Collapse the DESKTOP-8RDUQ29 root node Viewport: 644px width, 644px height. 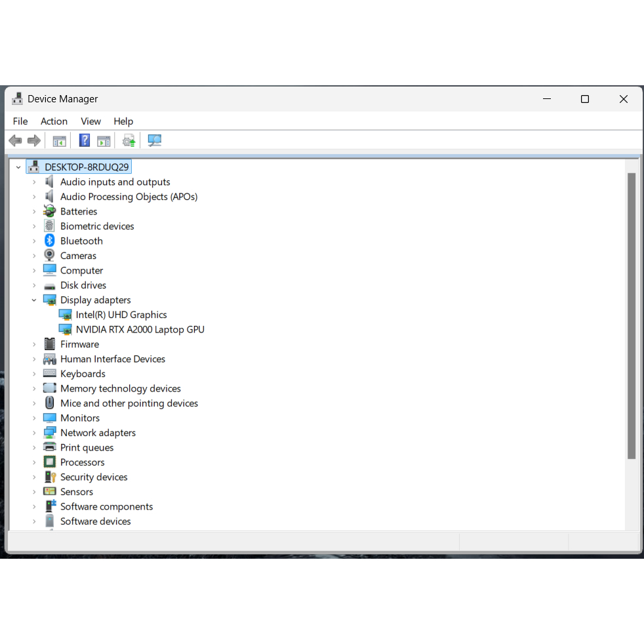pyautogui.click(x=18, y=167)
